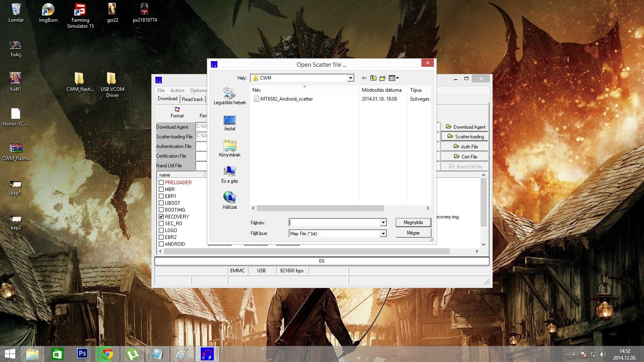This screenshot has height=362, width=644.
Task: Check the EBR1 checkbox
Action: [x=161, y=196]
